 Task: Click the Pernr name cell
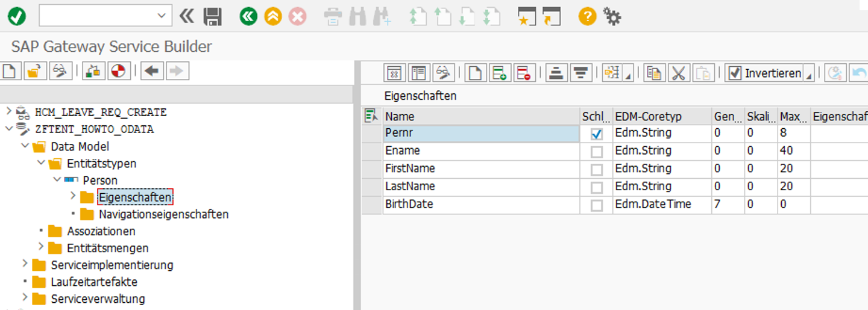click(x=481, y=134)
